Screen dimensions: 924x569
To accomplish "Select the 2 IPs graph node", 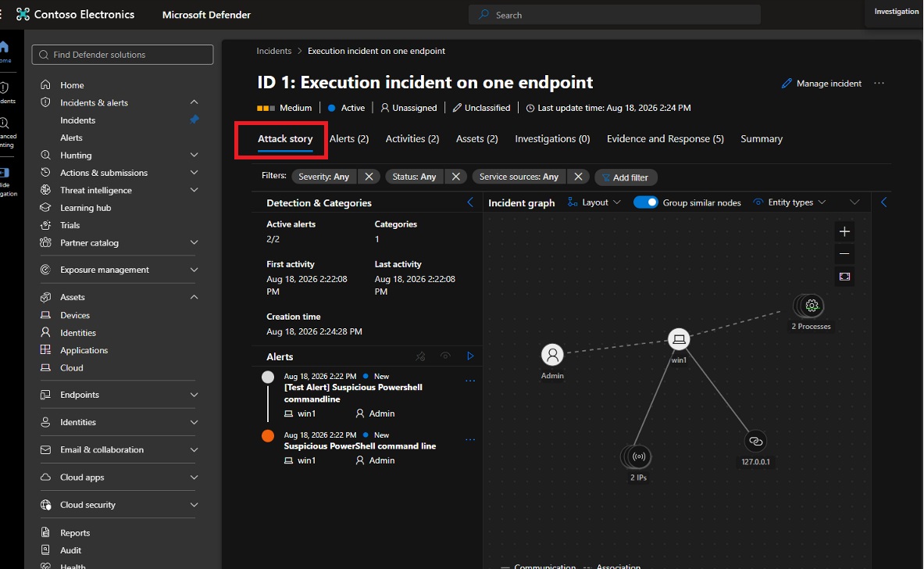I will pos(637,456).
